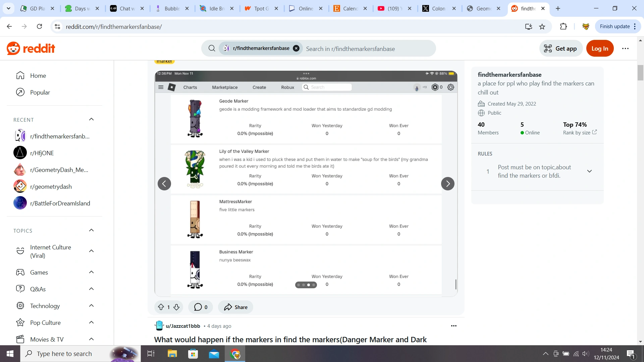644x362 pixels.
Task: Upvote the marker post
Action: click(161, 307)
